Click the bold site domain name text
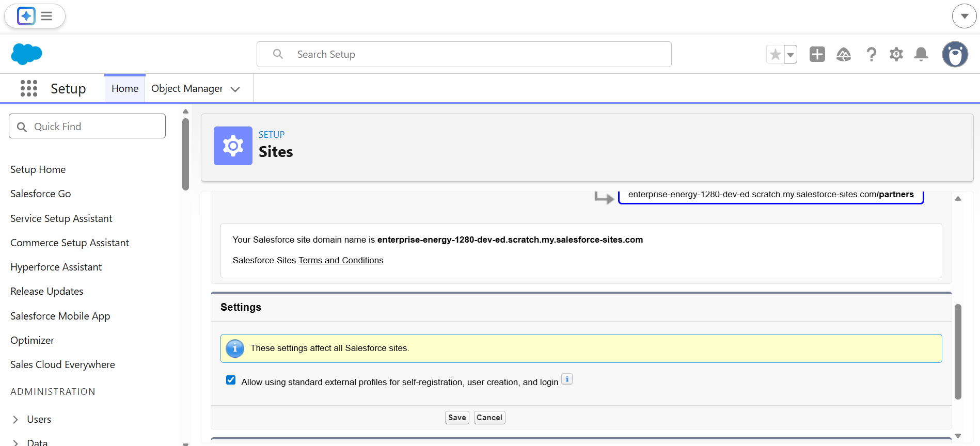 tap(510, 240)
